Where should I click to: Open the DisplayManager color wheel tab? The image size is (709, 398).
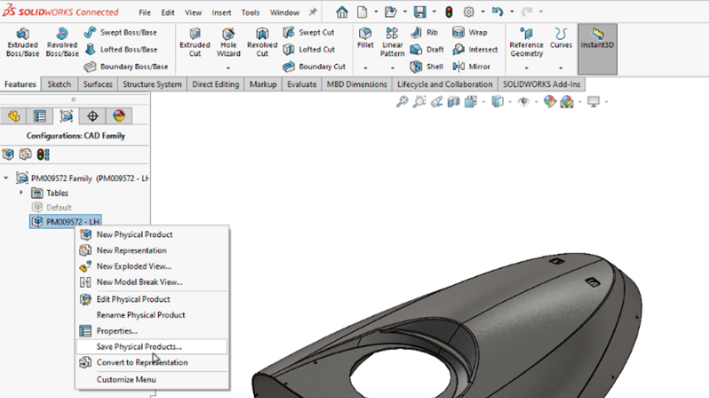[x=119, y=116]
